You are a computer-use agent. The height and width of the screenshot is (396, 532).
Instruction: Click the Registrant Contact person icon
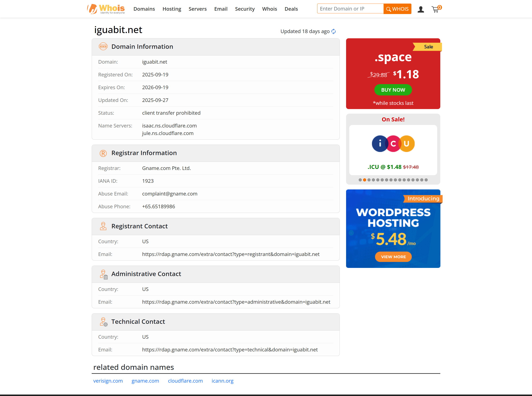[103, 226]
